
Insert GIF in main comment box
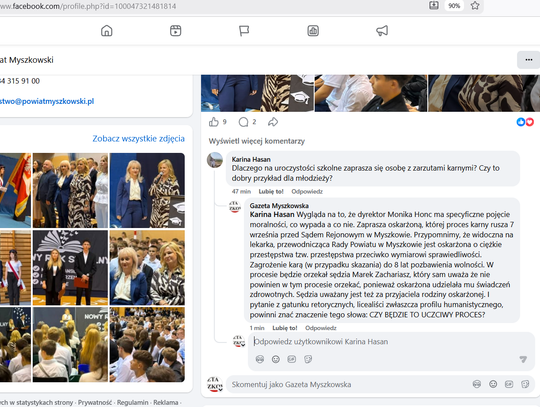[509, 384]
